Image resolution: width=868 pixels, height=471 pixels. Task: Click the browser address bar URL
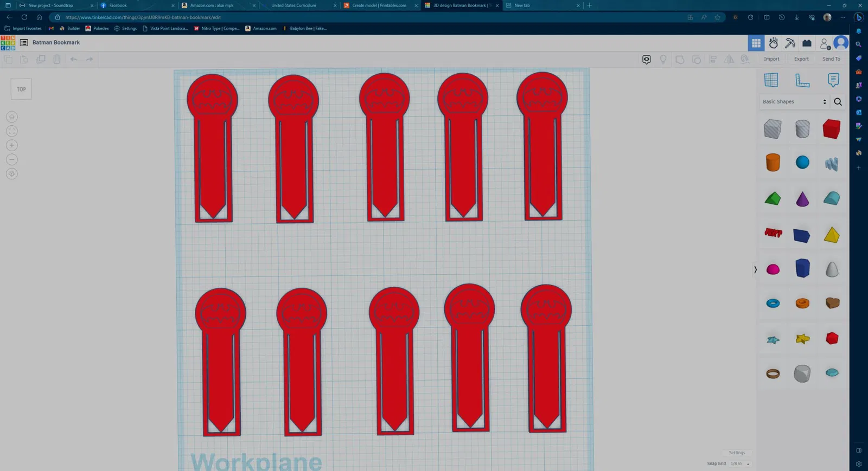point(143,17)
